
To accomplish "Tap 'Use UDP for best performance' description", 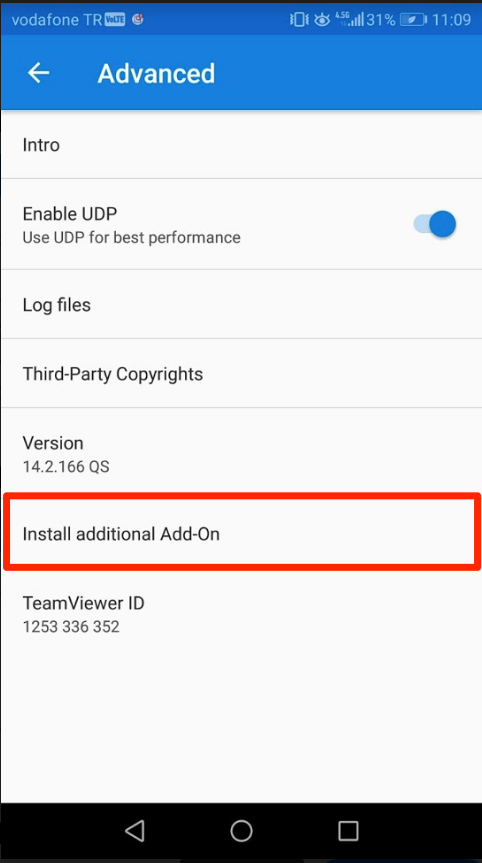I will tap(132, 238).
